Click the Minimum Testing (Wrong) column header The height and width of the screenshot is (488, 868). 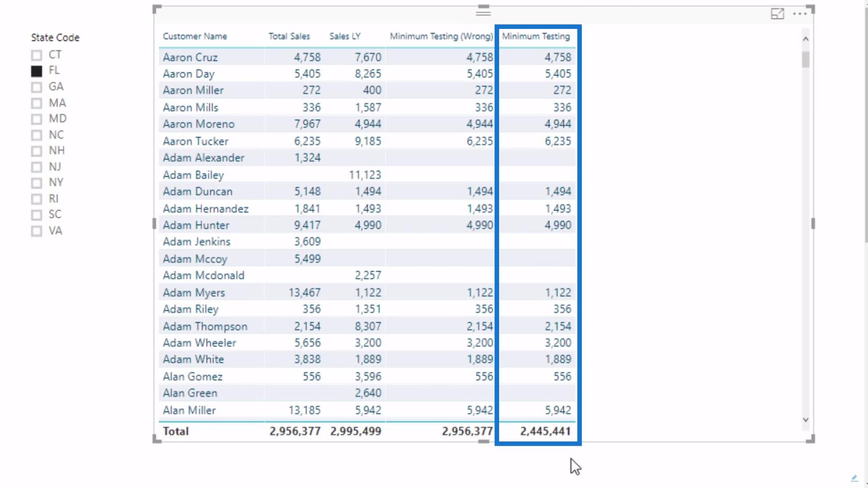click(441, 36)
